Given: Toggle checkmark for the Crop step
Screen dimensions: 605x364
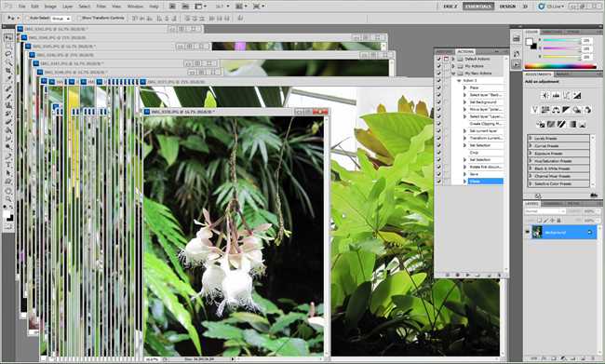Looking at the screenshot, I should click(x=438, y=153).
